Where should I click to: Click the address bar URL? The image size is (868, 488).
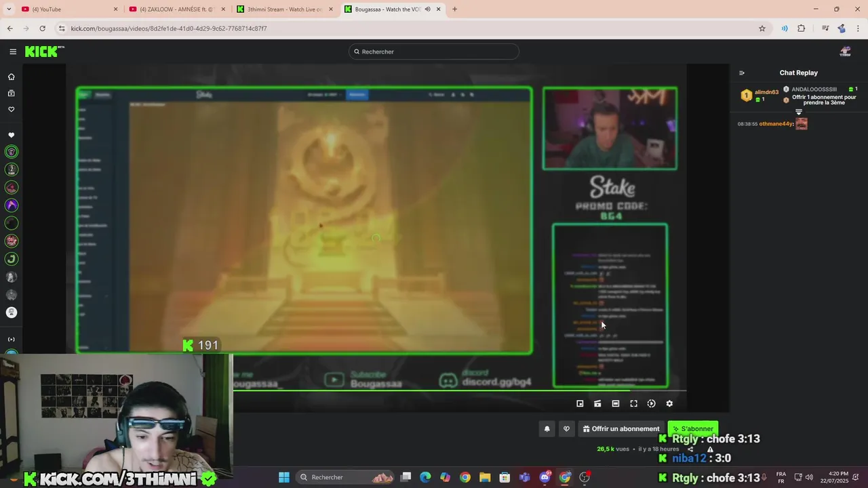click(x=169, y=28)
